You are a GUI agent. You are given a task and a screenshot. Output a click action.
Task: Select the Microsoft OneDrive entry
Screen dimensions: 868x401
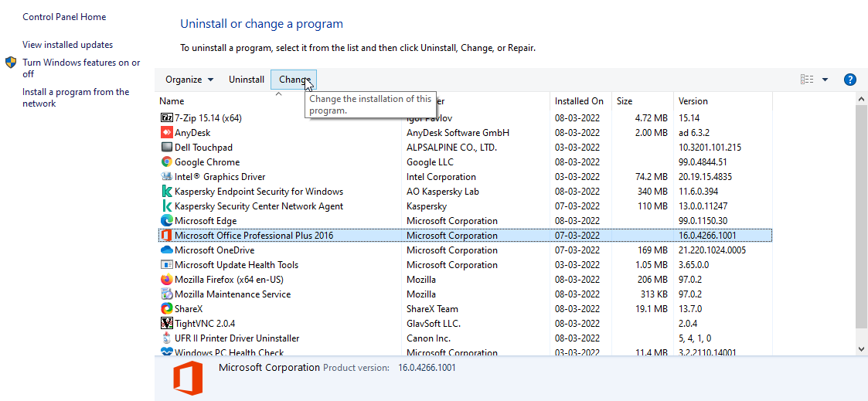coord(215,250)
